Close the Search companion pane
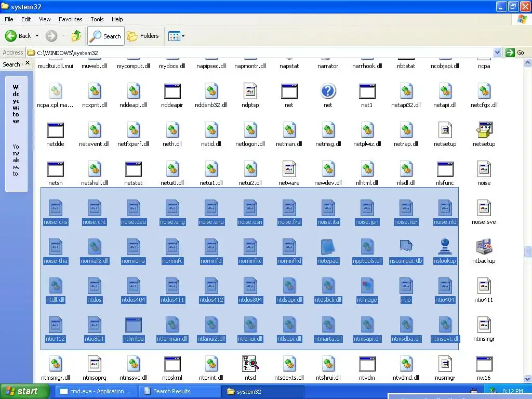This screenshot has height=399, width=532. point(28,63)
